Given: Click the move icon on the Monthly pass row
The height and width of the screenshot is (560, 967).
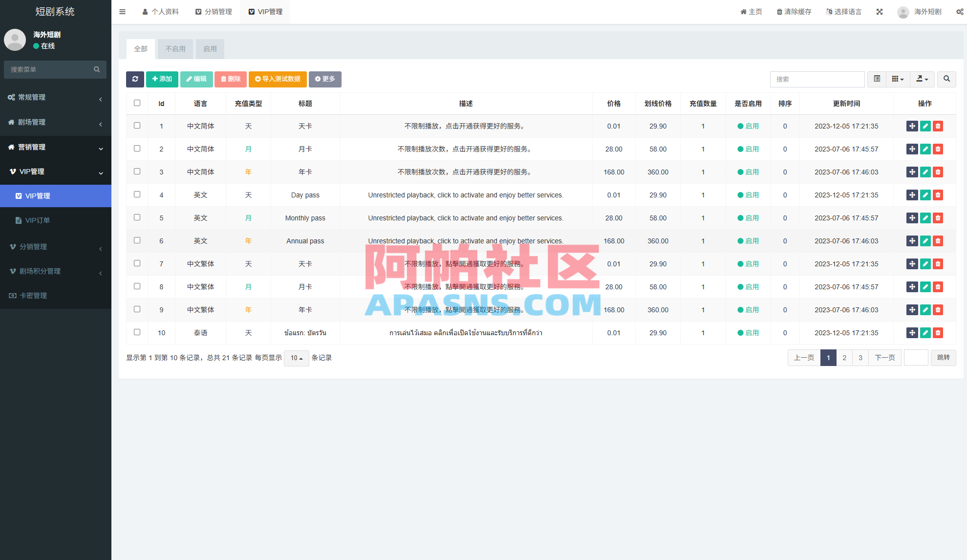Looking at the screenshot, I should 912,218.
